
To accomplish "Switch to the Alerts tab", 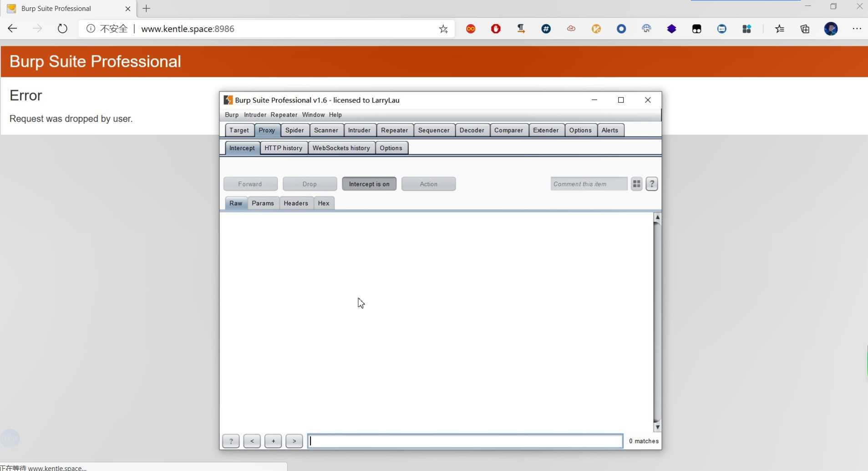I will [x=610, y=130].
